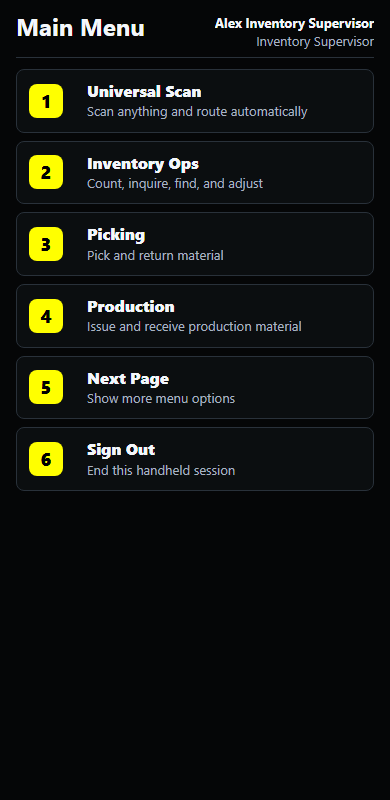Click 'Count, inquire, find, and adjust' text
The width and height of the screenshot is (390, 800).
tap(175, 184)
